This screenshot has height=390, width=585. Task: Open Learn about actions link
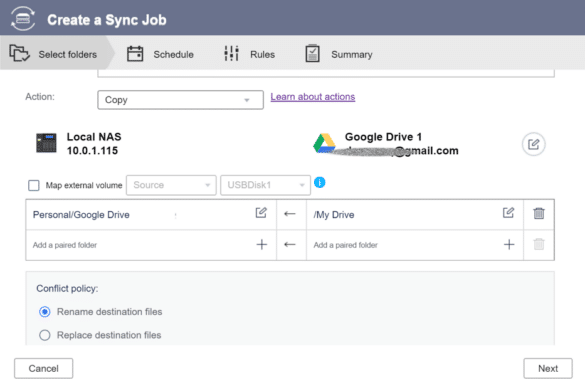pyautogui.click(x=313, y=97)
